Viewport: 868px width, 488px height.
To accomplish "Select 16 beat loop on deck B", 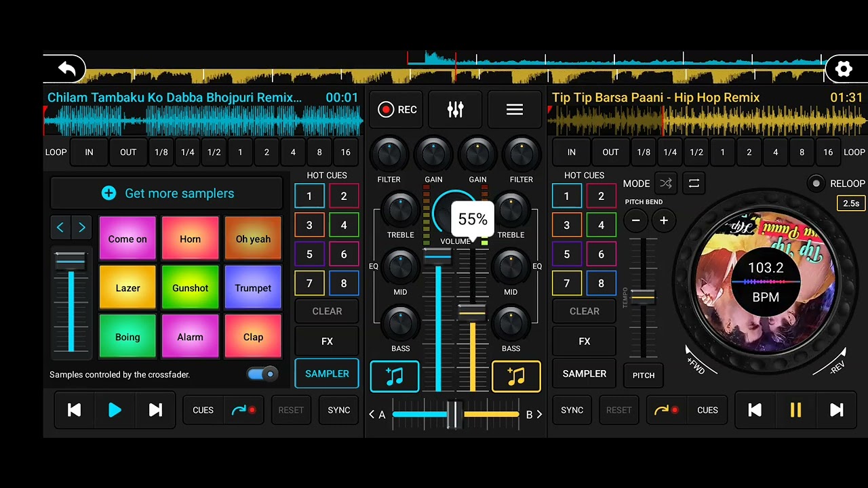I will coord(828,152).
